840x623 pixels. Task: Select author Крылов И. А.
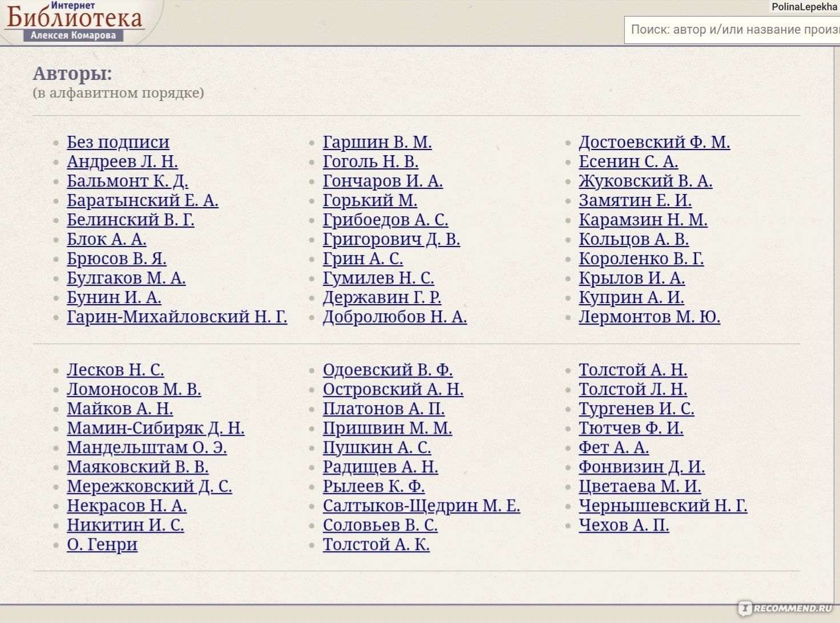[x=632, y=278]
